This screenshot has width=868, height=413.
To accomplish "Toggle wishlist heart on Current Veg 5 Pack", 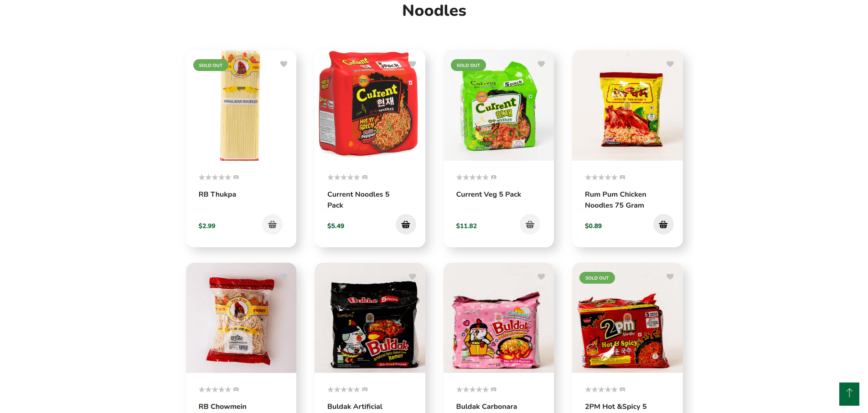I will [541, 64].
